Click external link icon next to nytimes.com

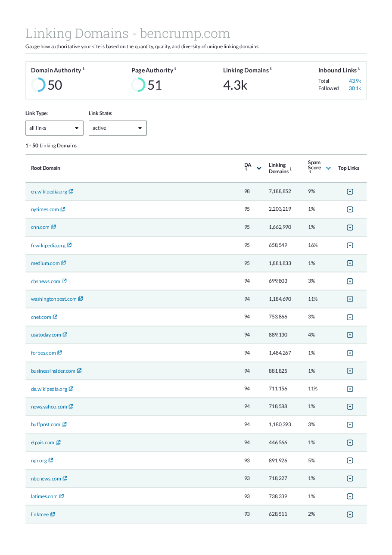[63, 209]
